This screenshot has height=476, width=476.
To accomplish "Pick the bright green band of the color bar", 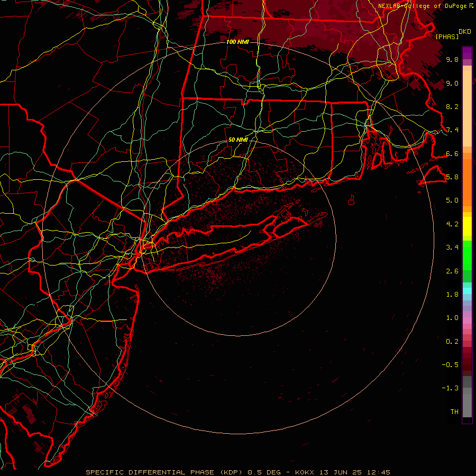I will 467,255.
